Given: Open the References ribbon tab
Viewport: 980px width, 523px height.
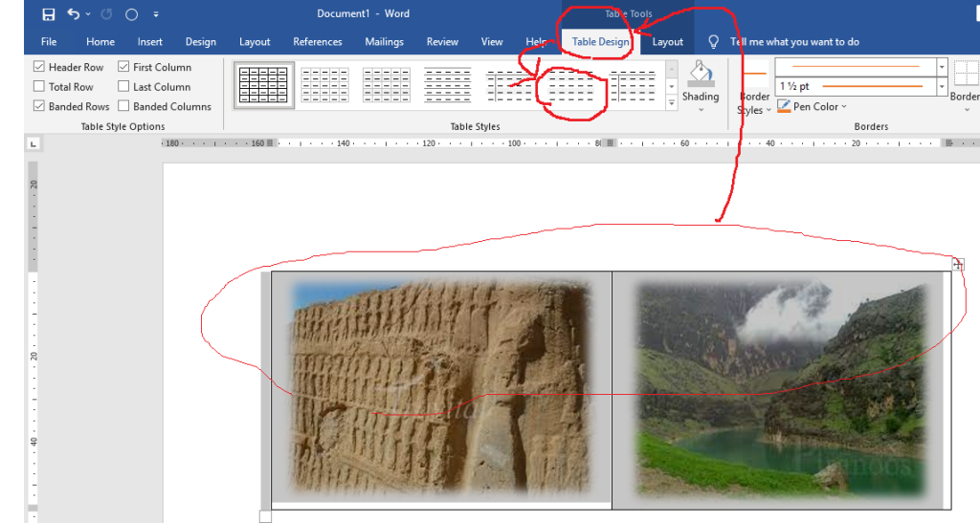Looking at the screenshot, I should pos(317,42).
